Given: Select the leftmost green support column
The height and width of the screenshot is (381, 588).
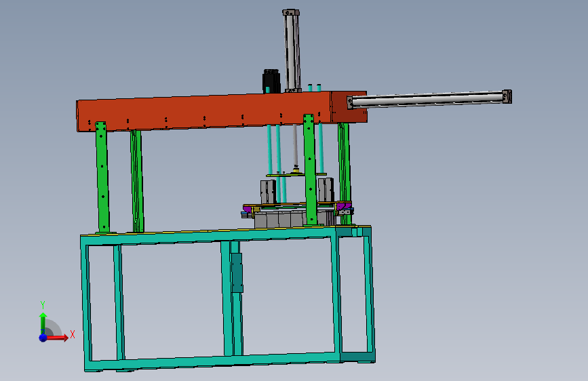Looking at the screenshot, I should point(102,177).
